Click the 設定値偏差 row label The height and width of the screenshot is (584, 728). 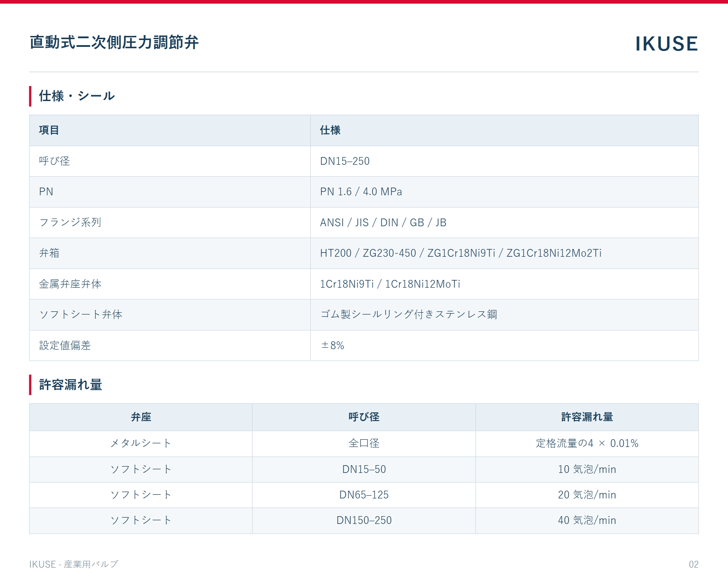[x=65, y=345]
